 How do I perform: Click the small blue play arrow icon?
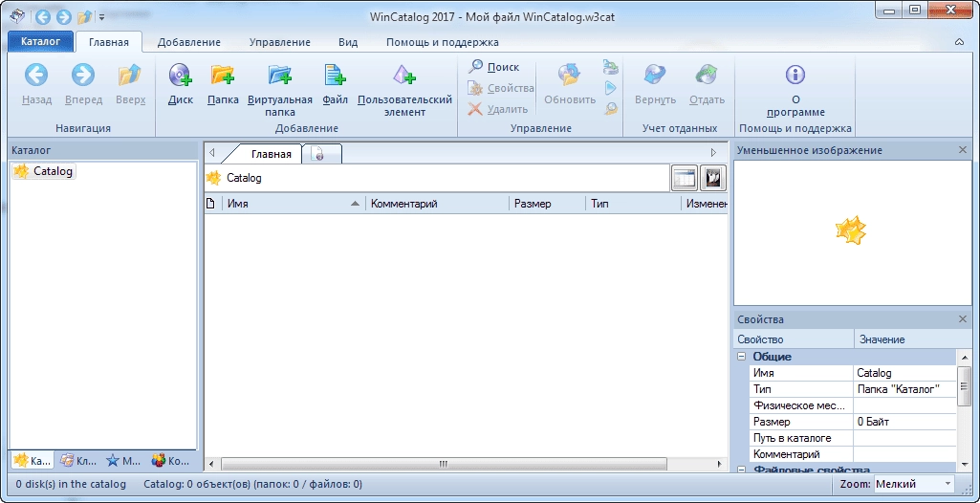click(611, 88)
